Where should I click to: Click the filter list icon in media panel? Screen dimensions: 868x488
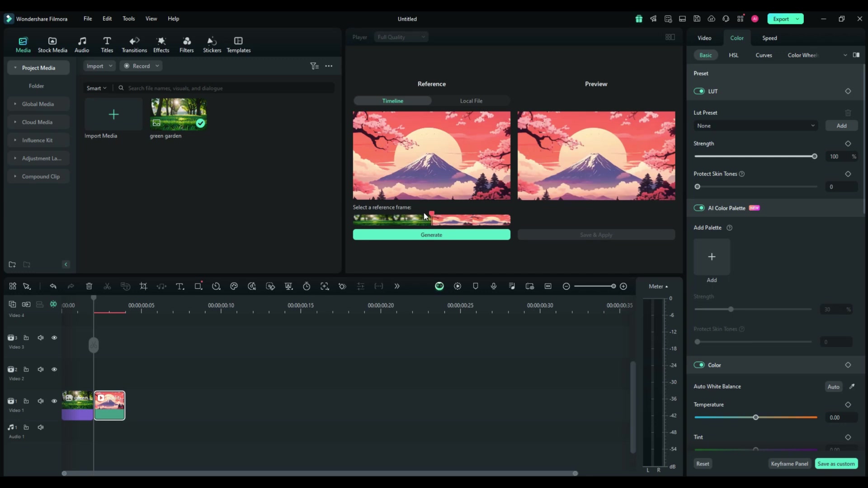(x=314, y=66)
